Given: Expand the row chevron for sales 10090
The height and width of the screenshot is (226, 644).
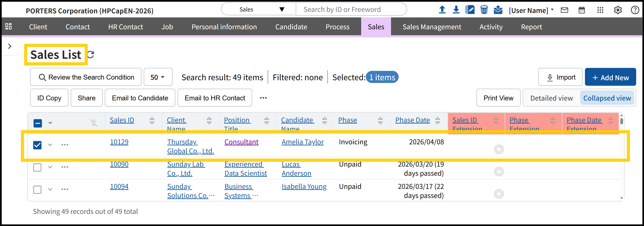Looking at the screenshot, I should click(x=50, y=167).
